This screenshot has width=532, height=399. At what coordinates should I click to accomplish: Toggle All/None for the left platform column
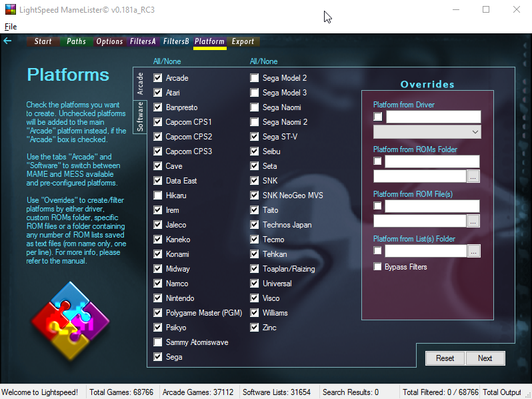point(167,61)
